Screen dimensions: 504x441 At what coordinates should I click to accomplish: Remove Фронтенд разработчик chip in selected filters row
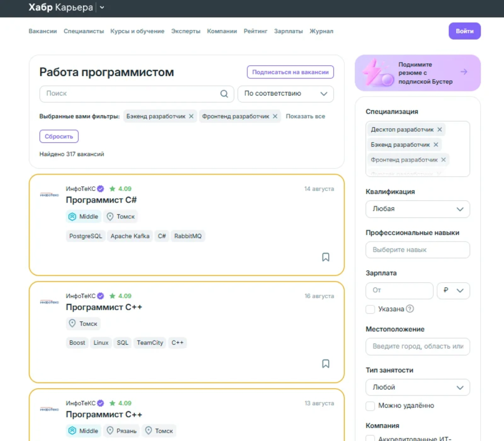pos(275,116)
